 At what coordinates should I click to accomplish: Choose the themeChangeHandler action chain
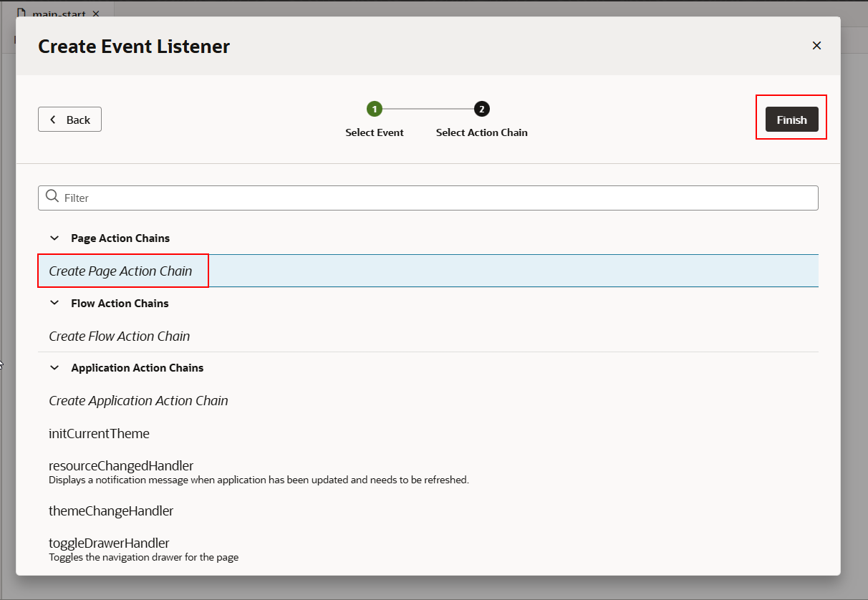[428, 511]
